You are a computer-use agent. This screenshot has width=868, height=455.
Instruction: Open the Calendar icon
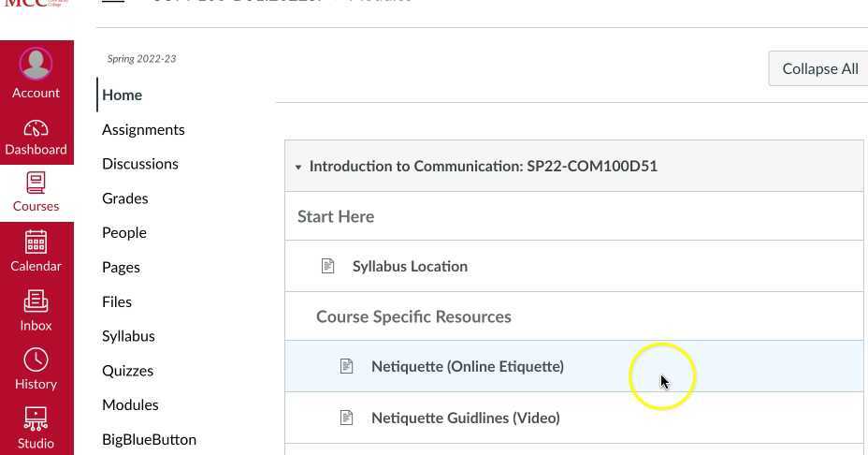click(x=36, y=242)
